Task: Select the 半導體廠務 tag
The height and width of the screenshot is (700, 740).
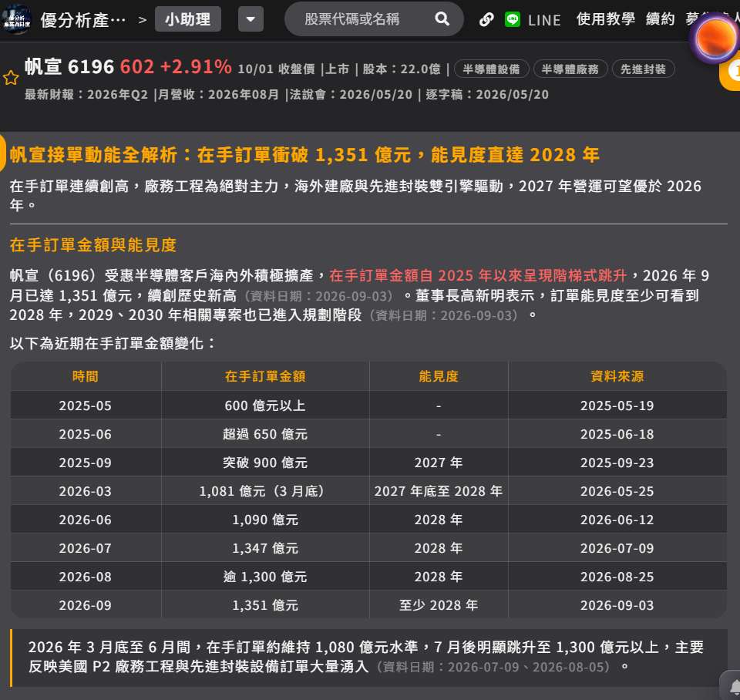Action: tap(570, 69)
